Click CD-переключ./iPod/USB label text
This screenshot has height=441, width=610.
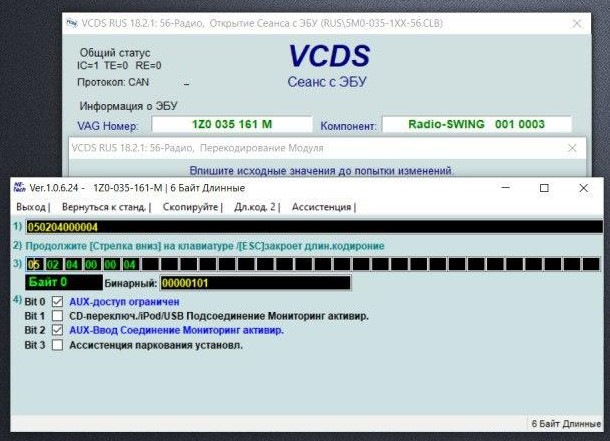tap(219, 316)
